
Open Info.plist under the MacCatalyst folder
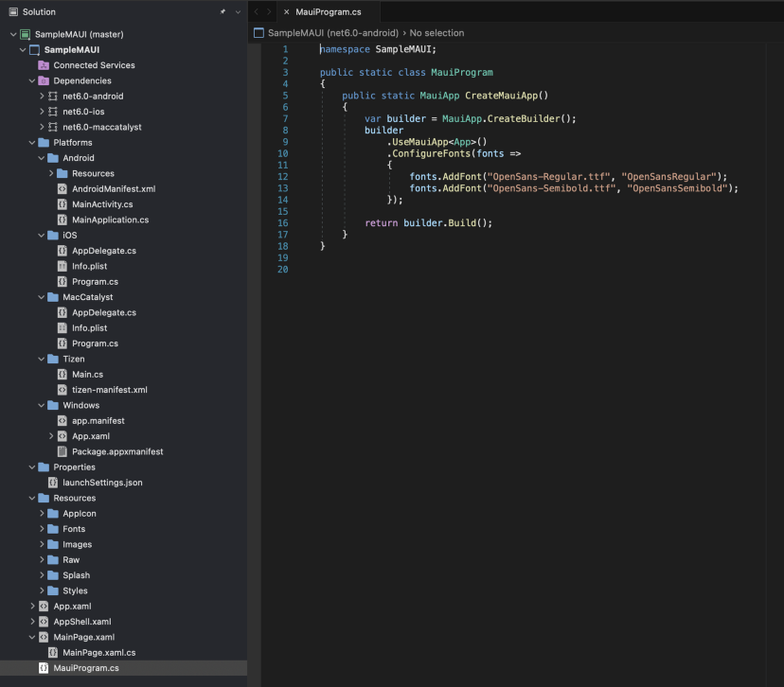pos(90,328)
